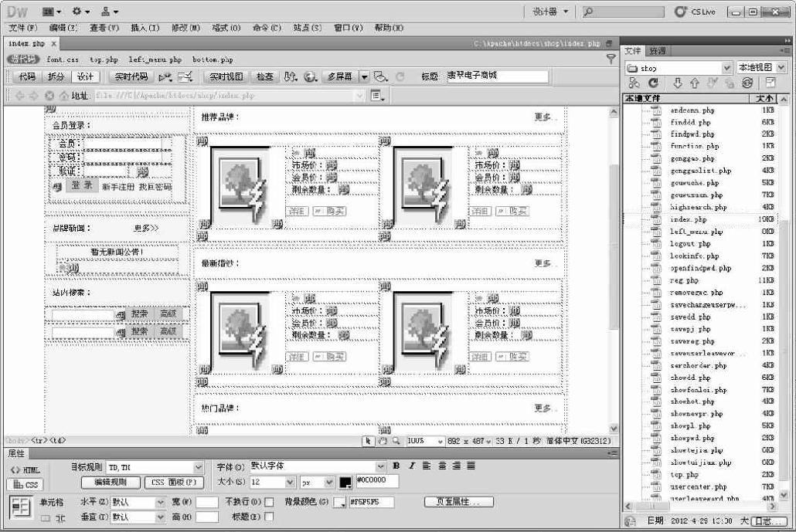Image resolution: width=796 pixels, height=532 pixels.
Task: Open the font.css related file tab
Action: 63,59
